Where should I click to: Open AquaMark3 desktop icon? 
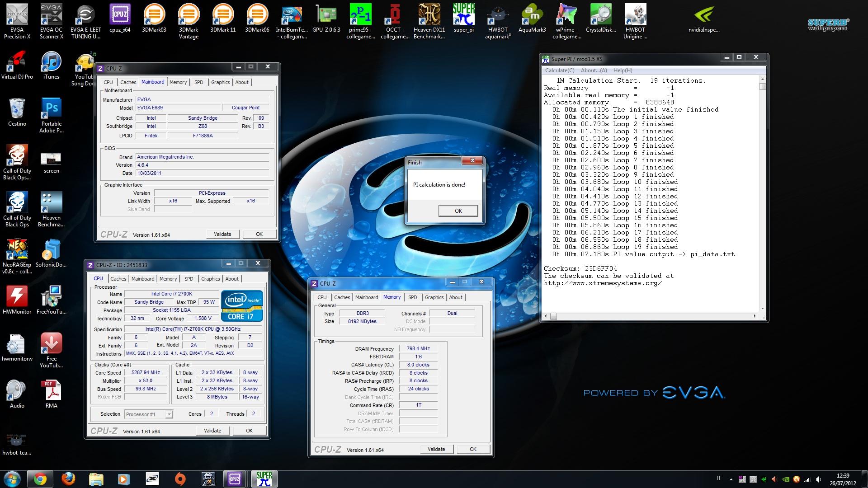point(532,19)
